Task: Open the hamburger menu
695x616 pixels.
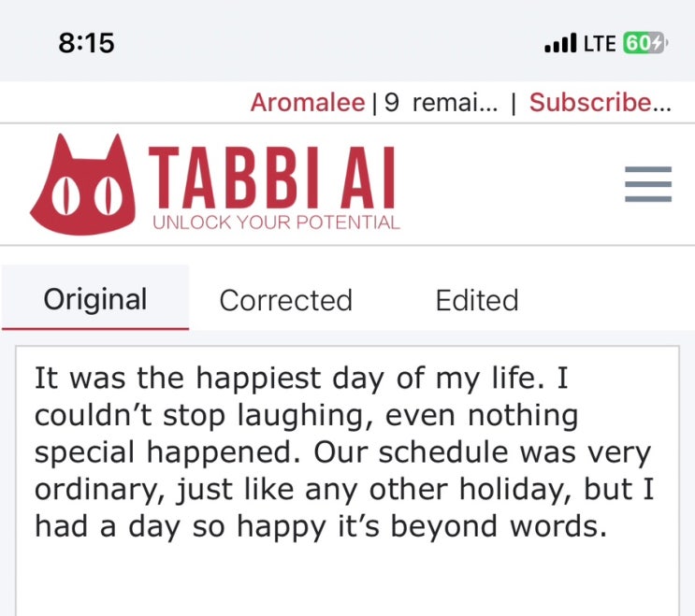Action: pos(647,183)
